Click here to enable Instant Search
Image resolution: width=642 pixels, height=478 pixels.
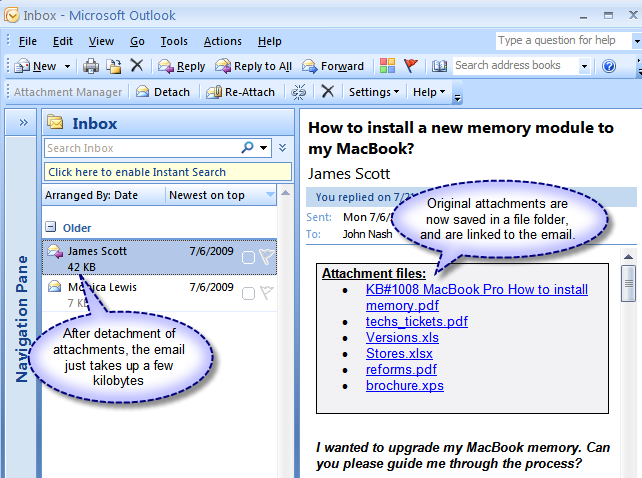168,172
